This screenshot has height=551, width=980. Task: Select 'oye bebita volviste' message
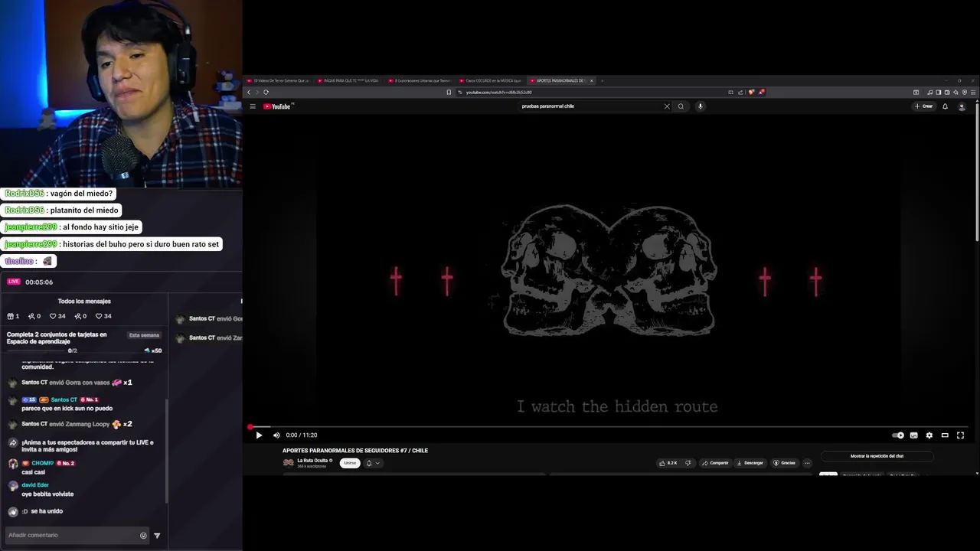(x=47, y=494)
